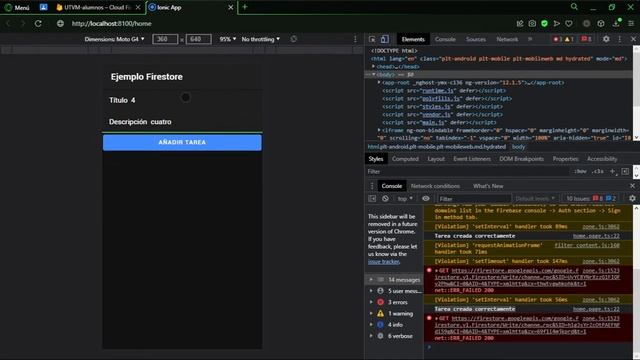Image resolution: width=640 pixels, height=360 pixels.
Task: Open the snapshot camera icon
Action: click(532, 24)
